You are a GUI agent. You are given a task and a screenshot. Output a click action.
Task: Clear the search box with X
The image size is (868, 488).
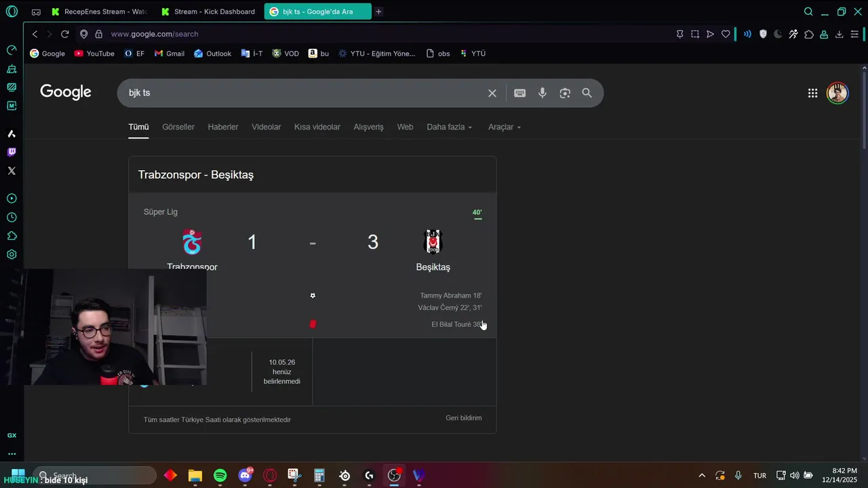[492, 93]
